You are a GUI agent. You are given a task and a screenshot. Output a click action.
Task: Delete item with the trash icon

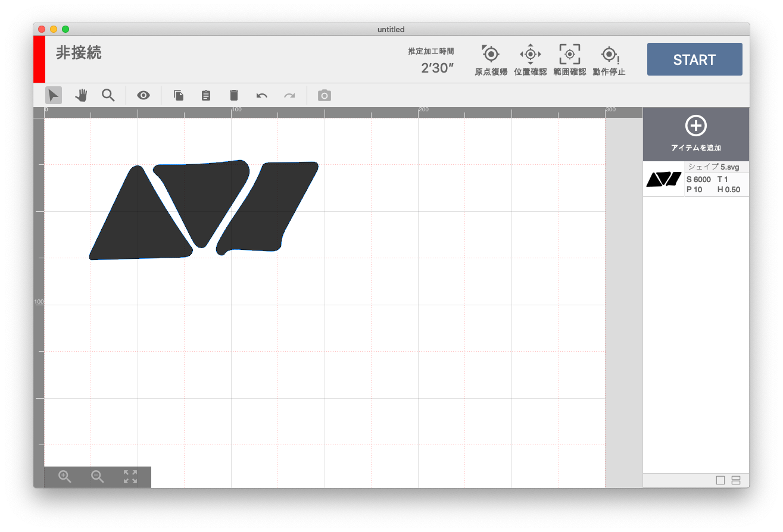234,95
